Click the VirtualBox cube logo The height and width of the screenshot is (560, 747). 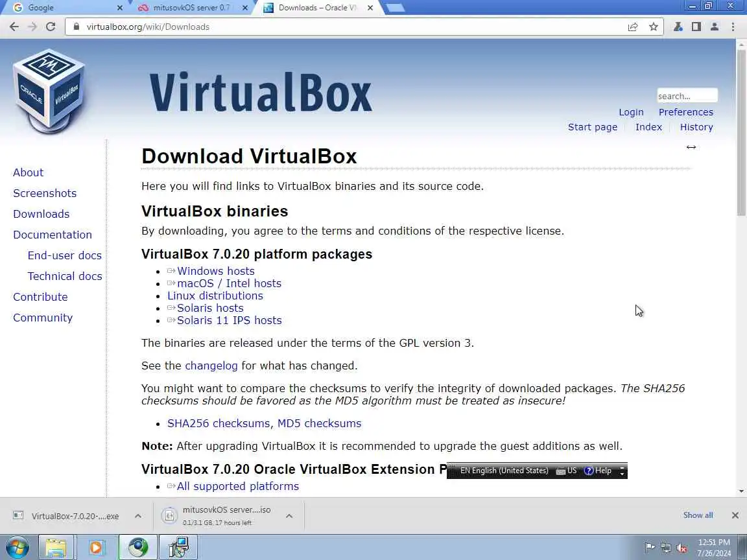click(x=49, y=91)
